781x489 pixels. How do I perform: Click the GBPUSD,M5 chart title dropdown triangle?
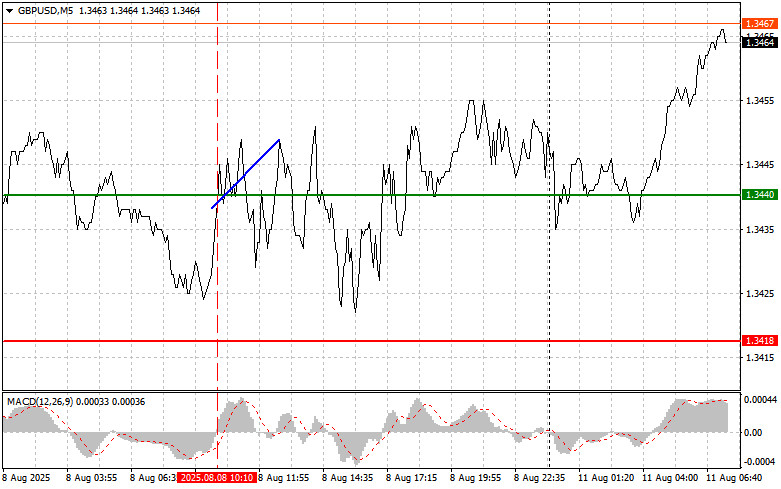[x=9, y=11]
